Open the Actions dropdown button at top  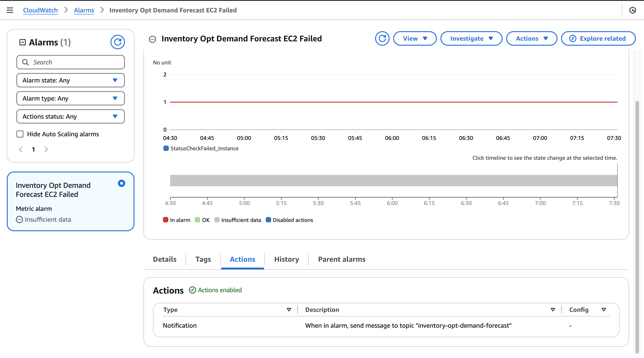point(531,38)
